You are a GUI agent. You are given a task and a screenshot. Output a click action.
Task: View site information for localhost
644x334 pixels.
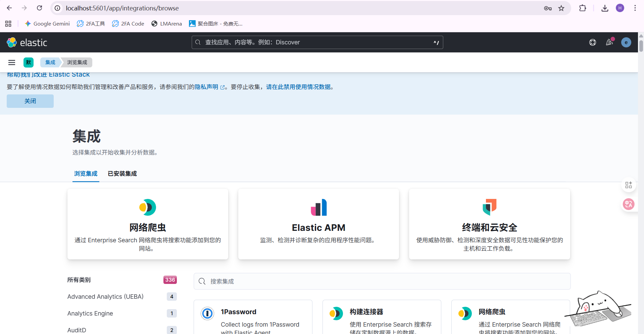click(58, 8)
